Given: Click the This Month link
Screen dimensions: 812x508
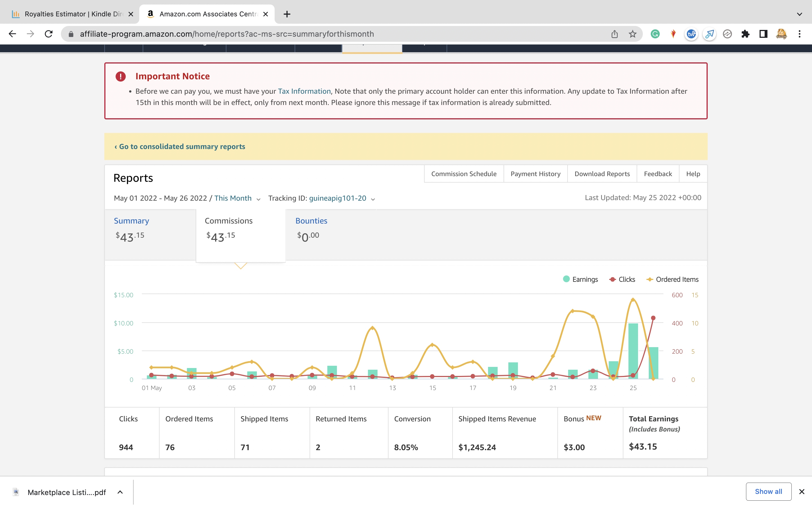Looking at the screenshot, I should (x=233, y=198).
